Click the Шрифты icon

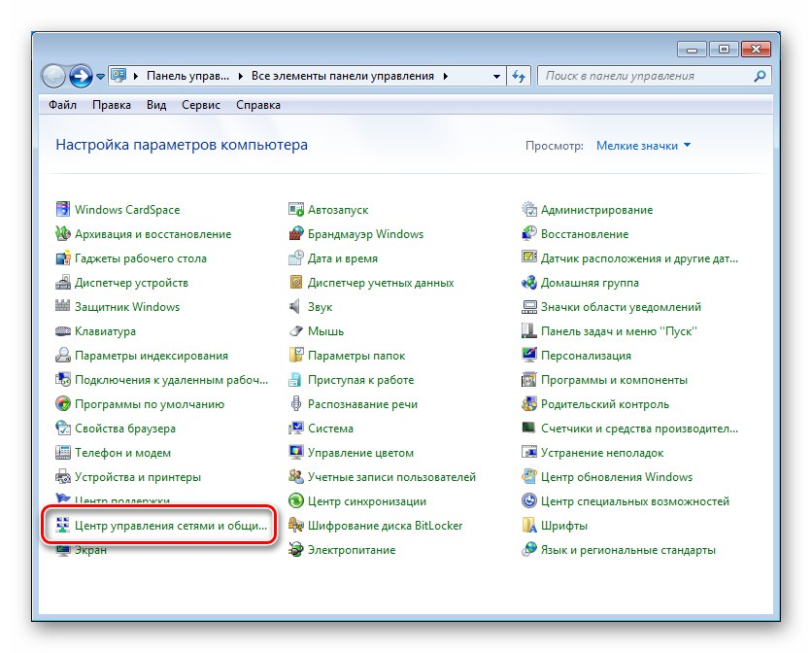click(529, 525)
